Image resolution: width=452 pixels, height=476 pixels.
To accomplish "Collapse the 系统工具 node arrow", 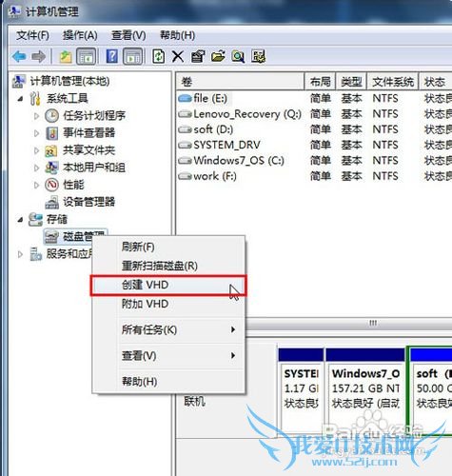I will [20, 99].
